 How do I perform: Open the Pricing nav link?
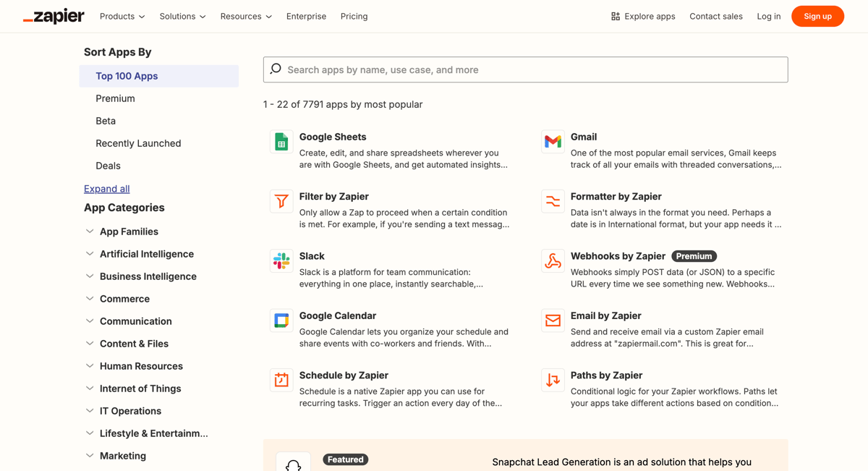354,16
